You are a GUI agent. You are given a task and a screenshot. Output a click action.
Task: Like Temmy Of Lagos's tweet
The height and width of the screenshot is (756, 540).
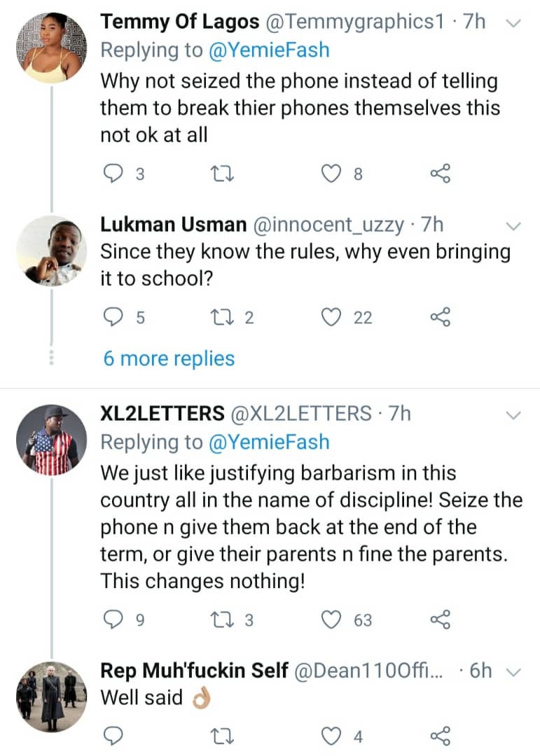coord(331,174)
